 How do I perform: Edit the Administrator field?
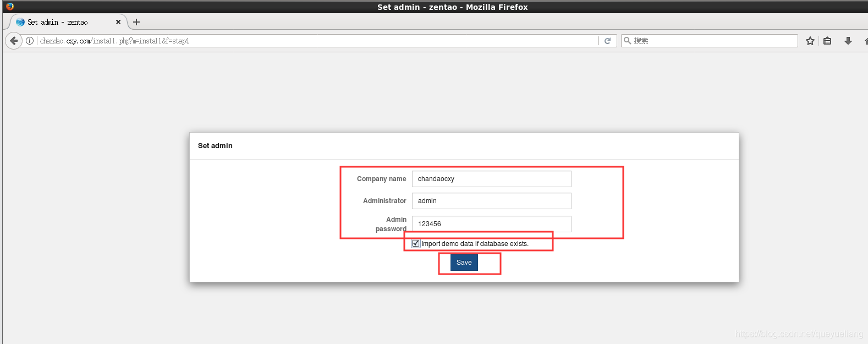click(x=492, y=201)
